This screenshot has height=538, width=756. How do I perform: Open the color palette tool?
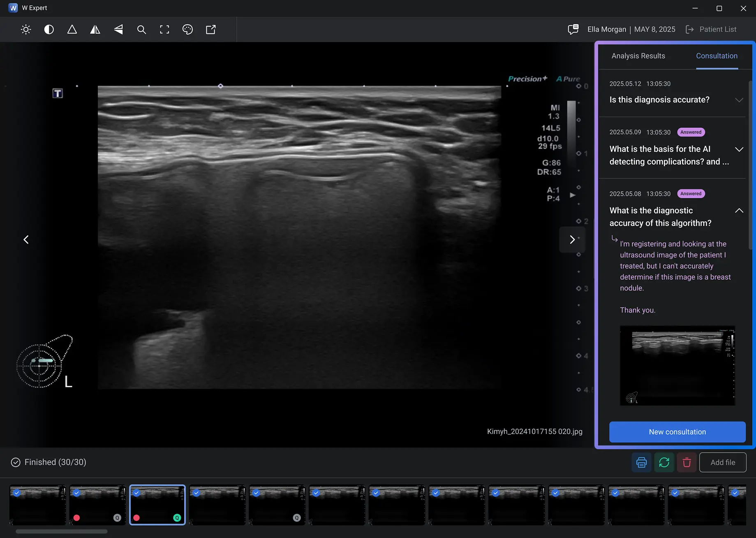[187, 30]
